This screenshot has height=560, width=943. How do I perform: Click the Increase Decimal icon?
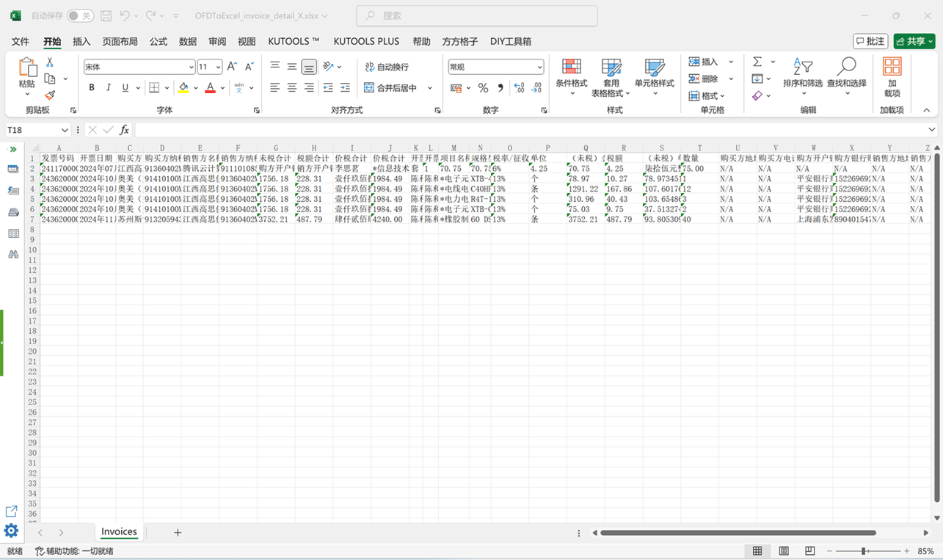coord(519,88)
